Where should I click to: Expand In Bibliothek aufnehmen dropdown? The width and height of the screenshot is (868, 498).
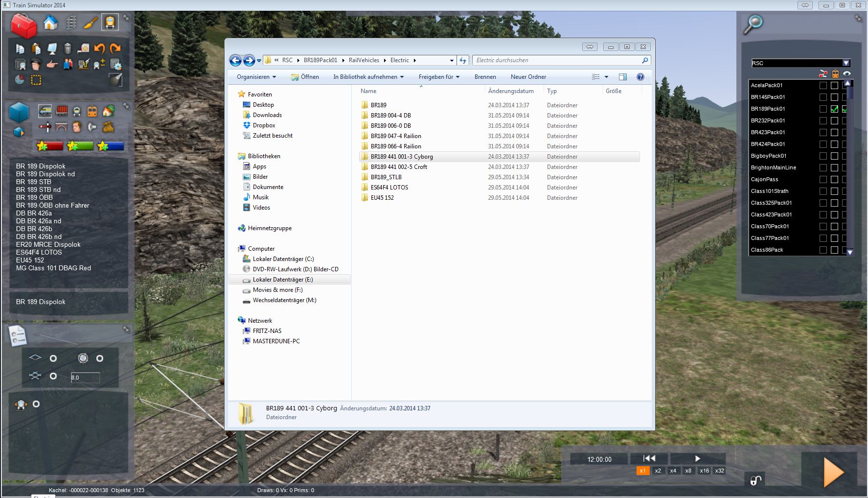click(368, 77)
